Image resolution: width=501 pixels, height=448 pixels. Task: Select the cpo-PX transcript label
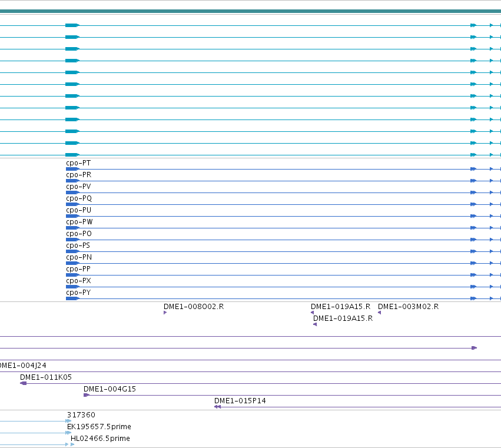[x=79, y=281]
